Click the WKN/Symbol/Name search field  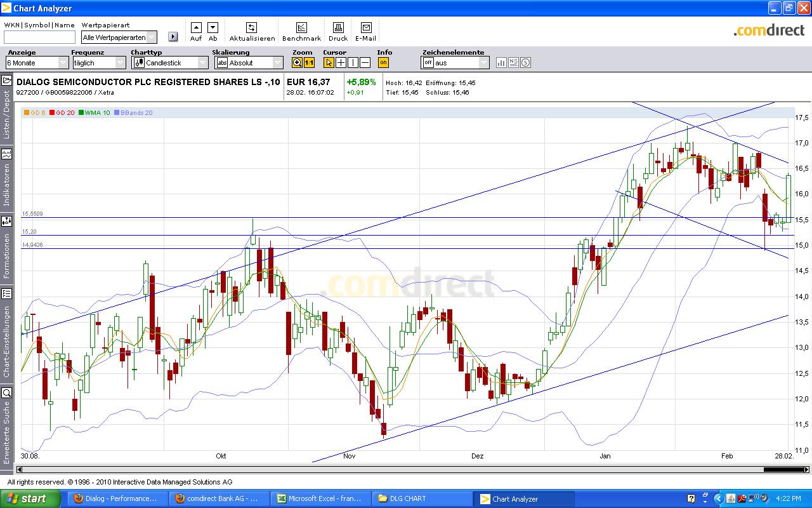point(39,37)
